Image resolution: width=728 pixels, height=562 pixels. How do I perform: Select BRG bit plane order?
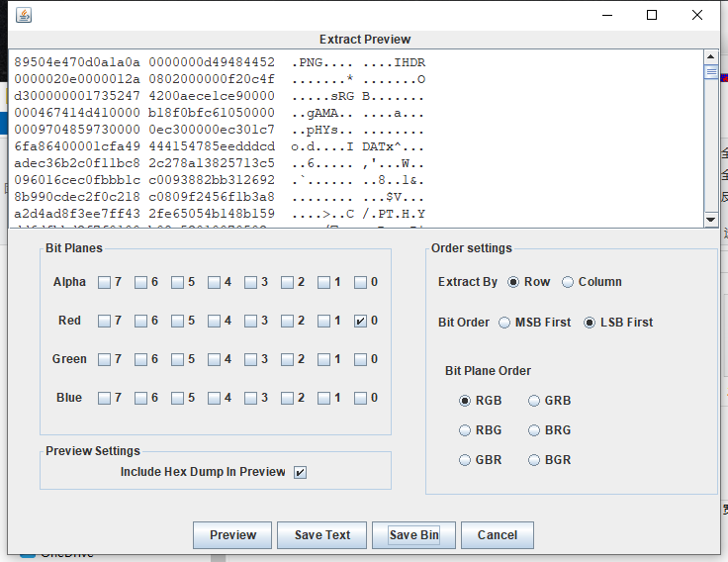(x=534, y=430)
